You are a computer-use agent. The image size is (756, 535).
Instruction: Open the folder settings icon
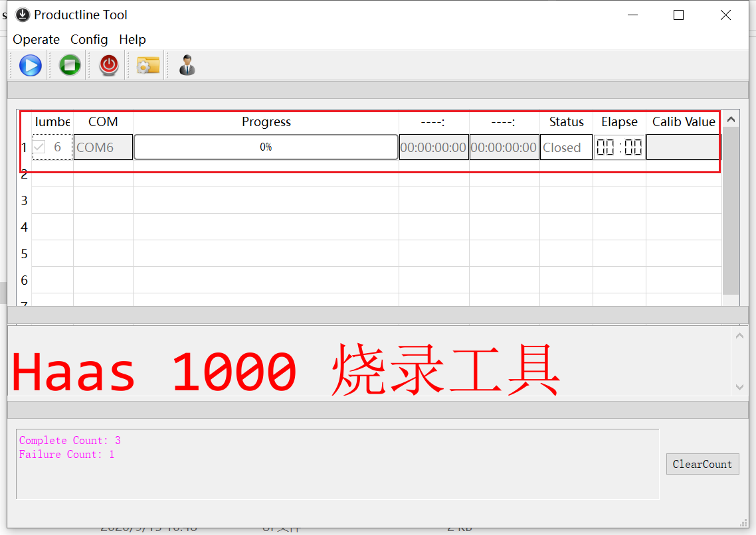coord(148,65)
